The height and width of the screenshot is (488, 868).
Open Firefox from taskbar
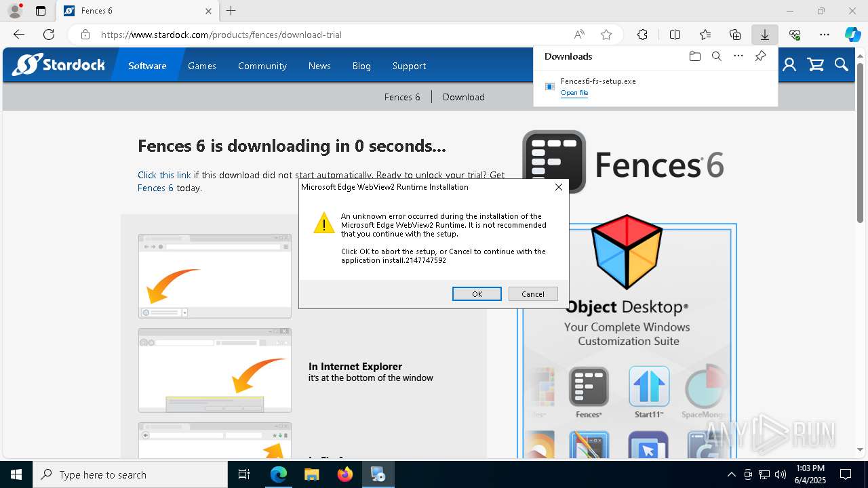click(344, 474)
